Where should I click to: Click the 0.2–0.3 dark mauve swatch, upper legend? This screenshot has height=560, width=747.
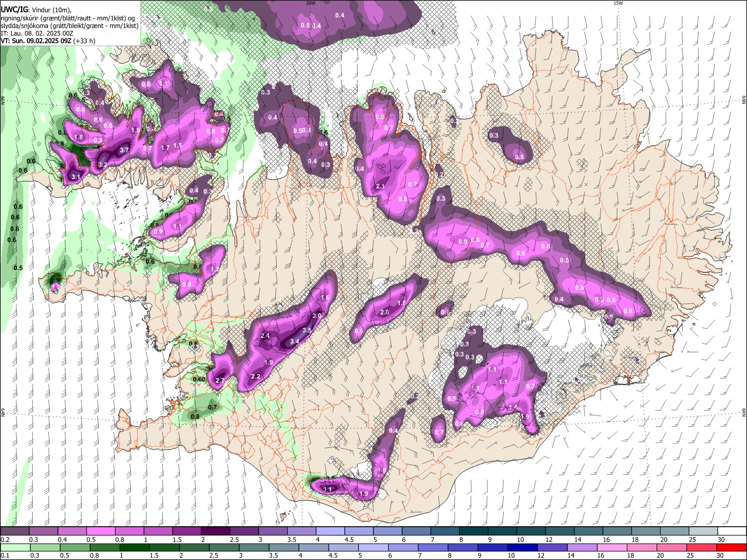[x=15, y=531]
